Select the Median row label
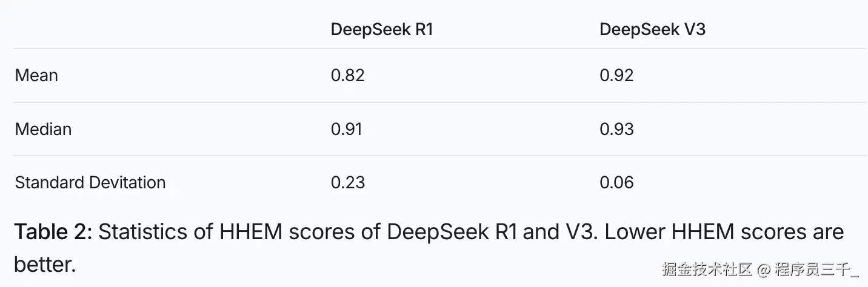This screenshot has height=287, width=868. (x=43, y=129)
